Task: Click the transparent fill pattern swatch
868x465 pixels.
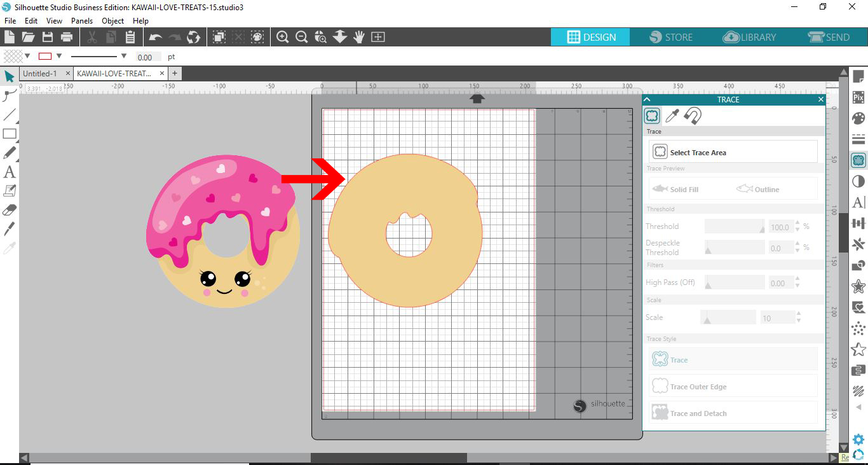Action: (13, 56)
